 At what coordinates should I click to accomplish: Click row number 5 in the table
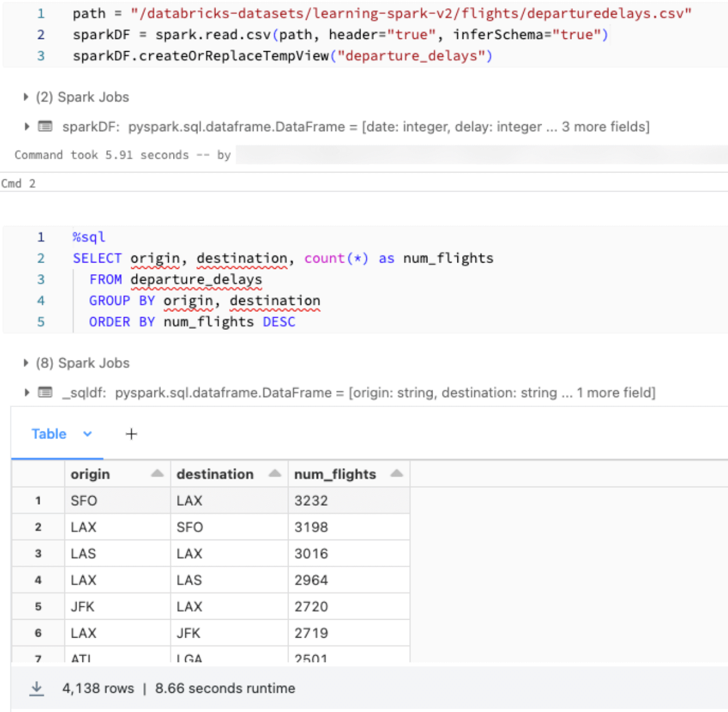38,607
